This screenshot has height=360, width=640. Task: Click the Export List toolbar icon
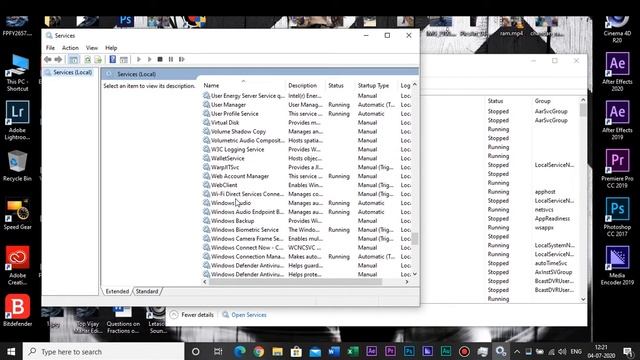click(x=98, y=60)
